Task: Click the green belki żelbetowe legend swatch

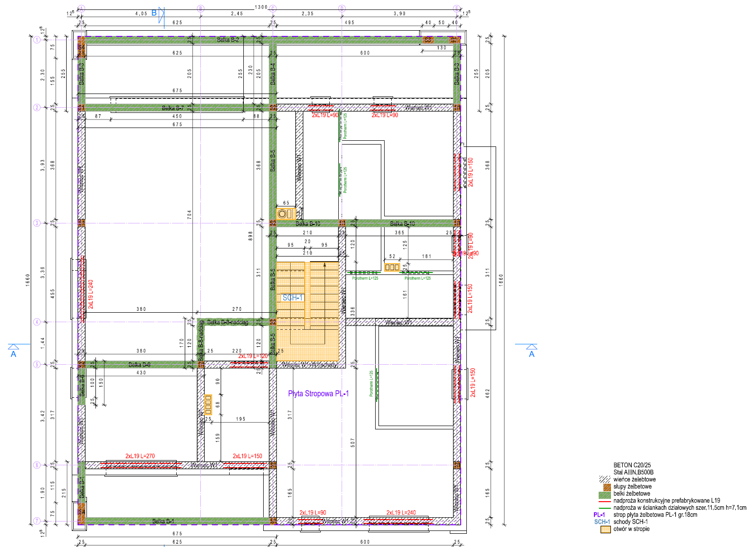Action: point(605,494)
